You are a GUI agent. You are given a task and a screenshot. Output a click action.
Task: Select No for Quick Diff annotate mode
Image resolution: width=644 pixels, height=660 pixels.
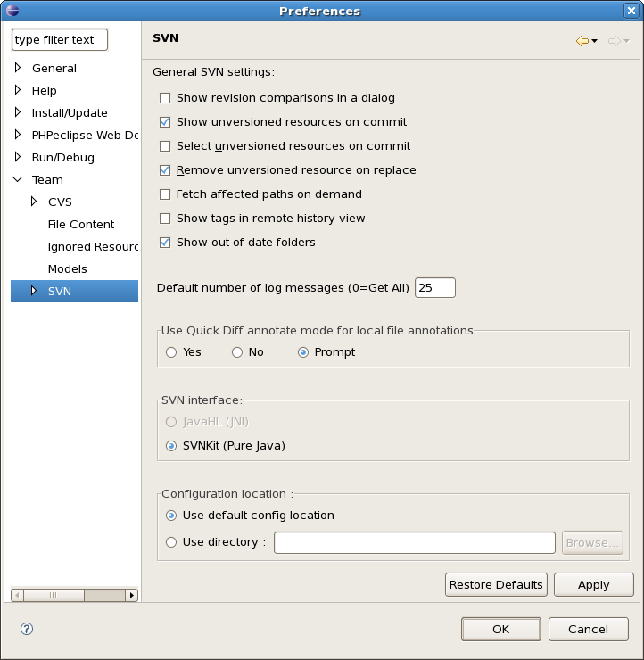237,352
